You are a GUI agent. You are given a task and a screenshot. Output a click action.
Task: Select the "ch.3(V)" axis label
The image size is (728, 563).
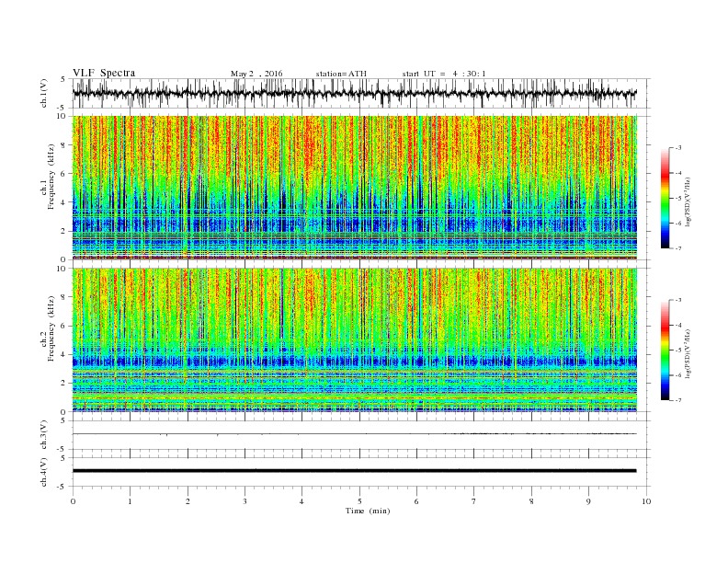(x=44, y=435)
